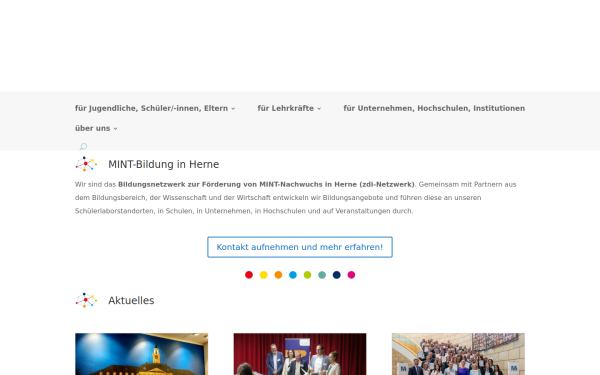Image resolution: width=600 pixels, height=375 pixels.
Task: Select the lime green dot
Action: click(307, 275)
